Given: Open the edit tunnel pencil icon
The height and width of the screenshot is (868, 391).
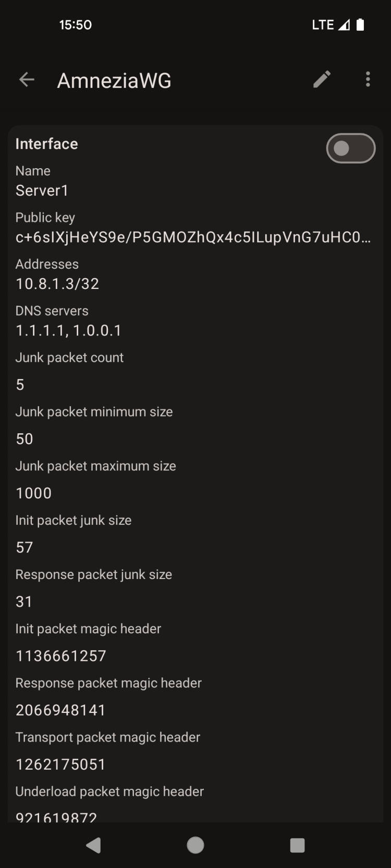Looking at the screenshot, I should [322, 80].
